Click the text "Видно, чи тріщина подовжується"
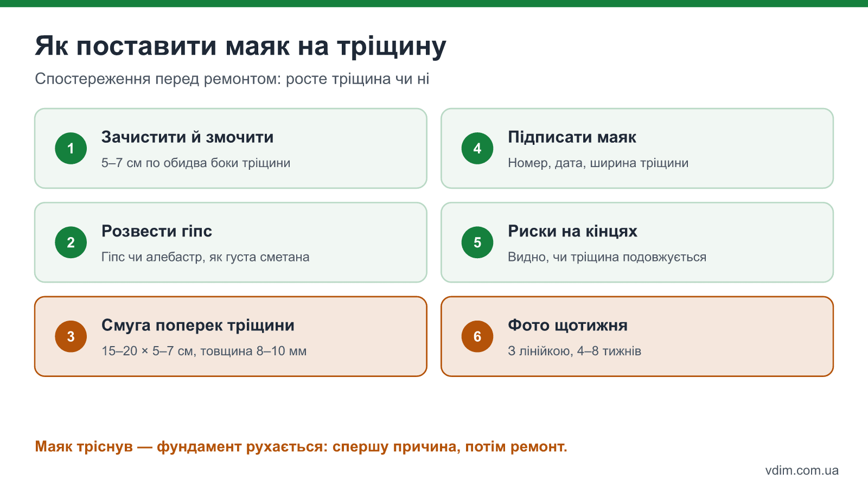868x492 pixels. (x=607, y=257)
